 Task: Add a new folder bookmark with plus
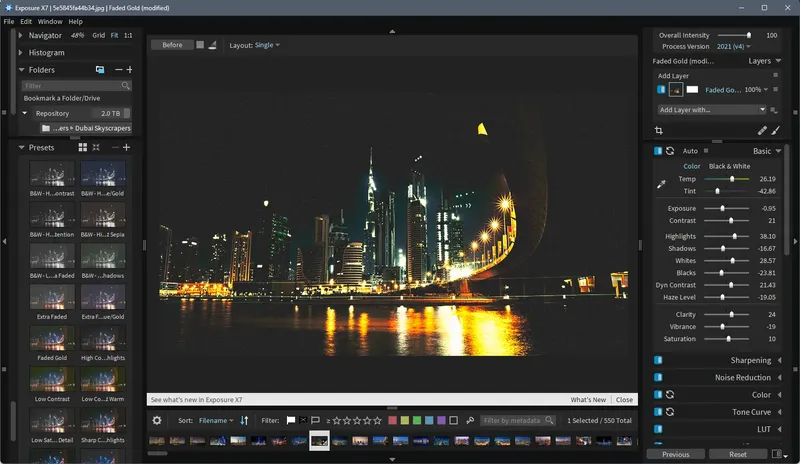point(127,70)
